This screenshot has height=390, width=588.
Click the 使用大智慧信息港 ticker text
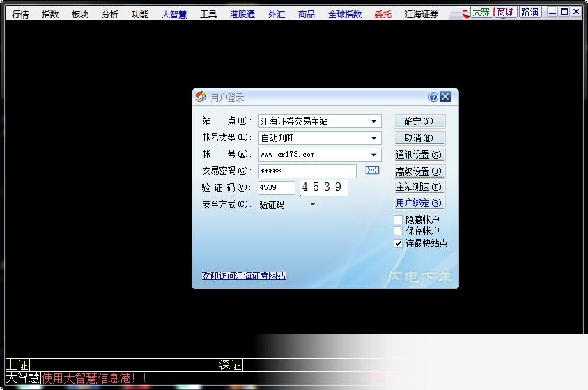(94, 377)
